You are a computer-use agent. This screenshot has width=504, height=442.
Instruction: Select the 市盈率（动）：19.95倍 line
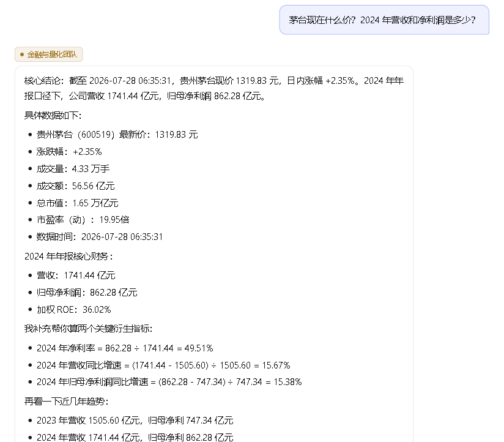pos(83,220)
